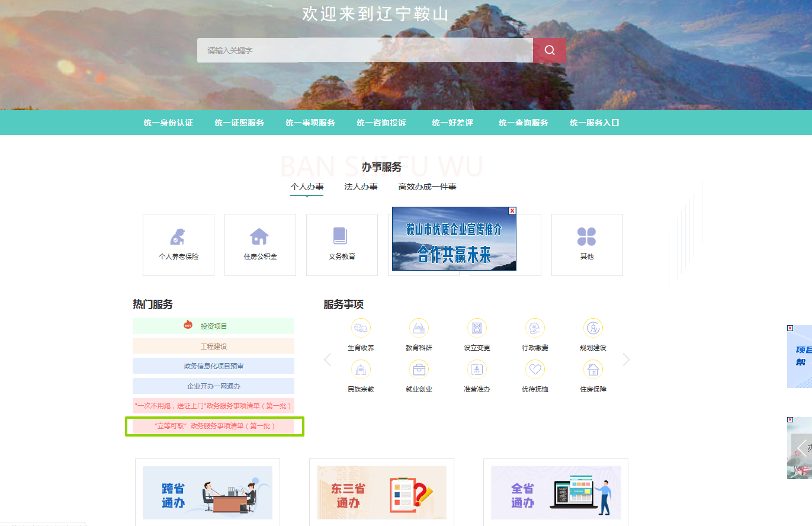The width and height of the screenshot is (812, 526).
Task: Show next page of 服务事项
Action: [x=626, y=360]
